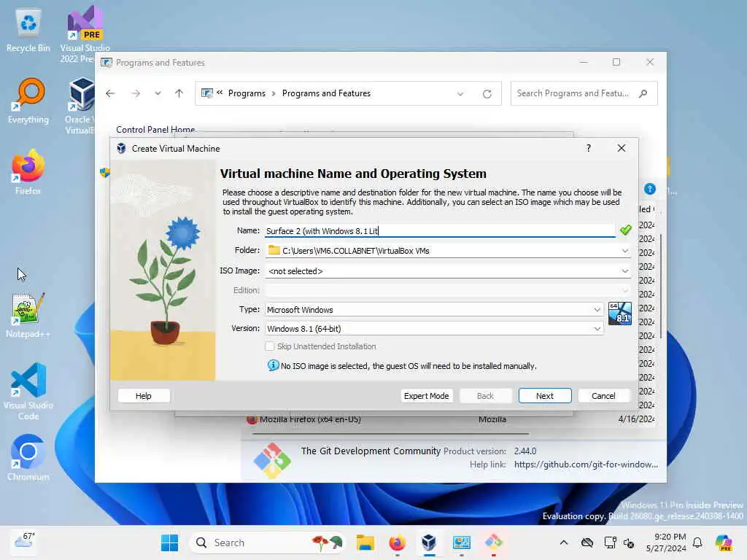Open Visual Studio 2022 Preview shortcut
Screen dimensions: 747x560
pyautogui.click(x=85, y=34)
